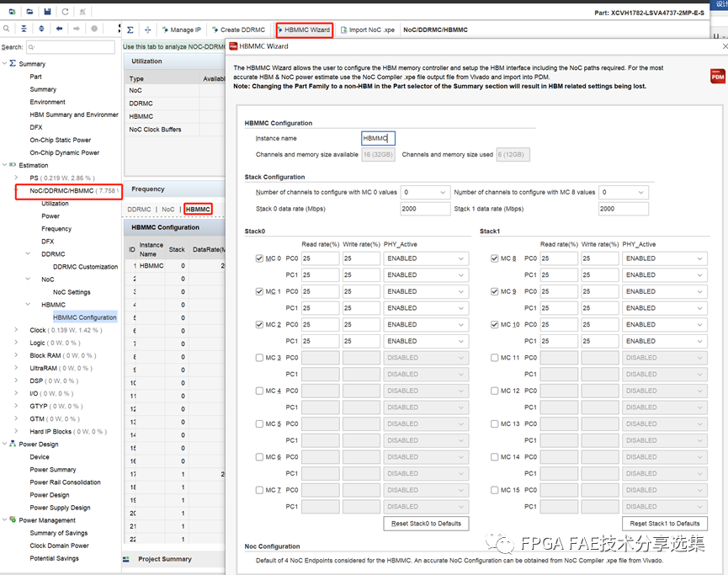Click the Reset Stack0 to Defaults button
728x575 pixels.
[x=426, y=524]
